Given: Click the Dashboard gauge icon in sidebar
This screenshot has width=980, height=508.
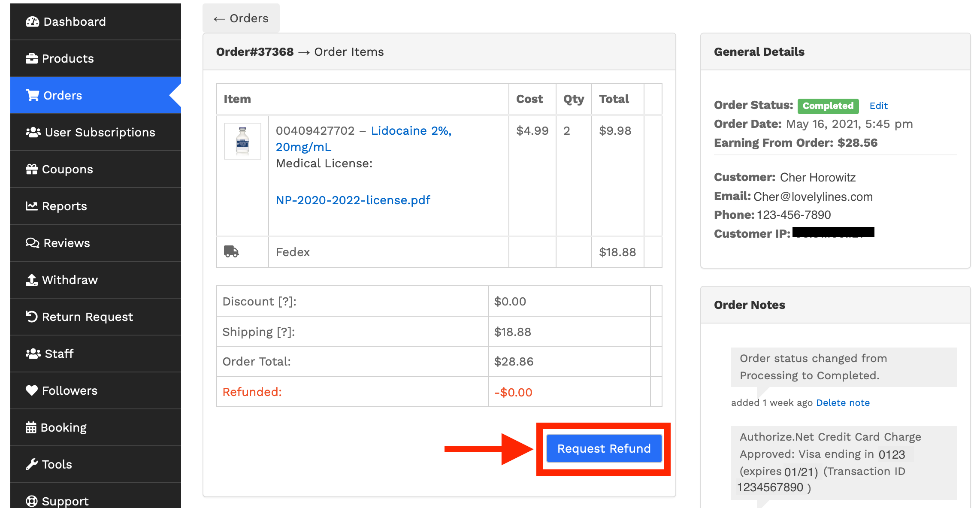Looking at the screenshot, I should 32,22.
